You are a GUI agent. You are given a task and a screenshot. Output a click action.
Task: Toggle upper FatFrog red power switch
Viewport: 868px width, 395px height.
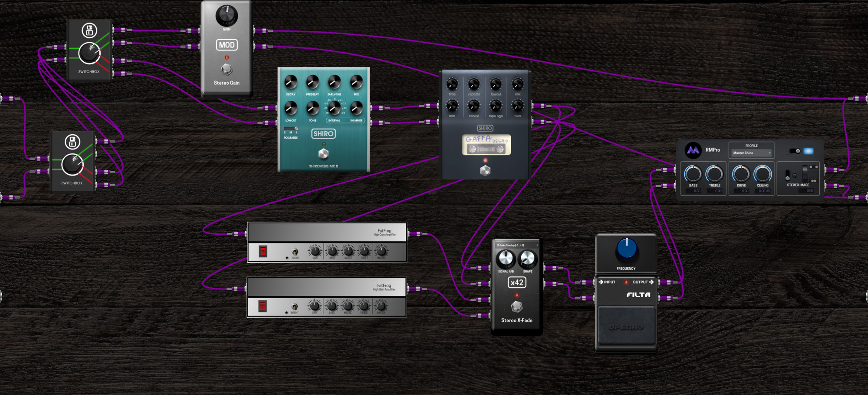263,251
